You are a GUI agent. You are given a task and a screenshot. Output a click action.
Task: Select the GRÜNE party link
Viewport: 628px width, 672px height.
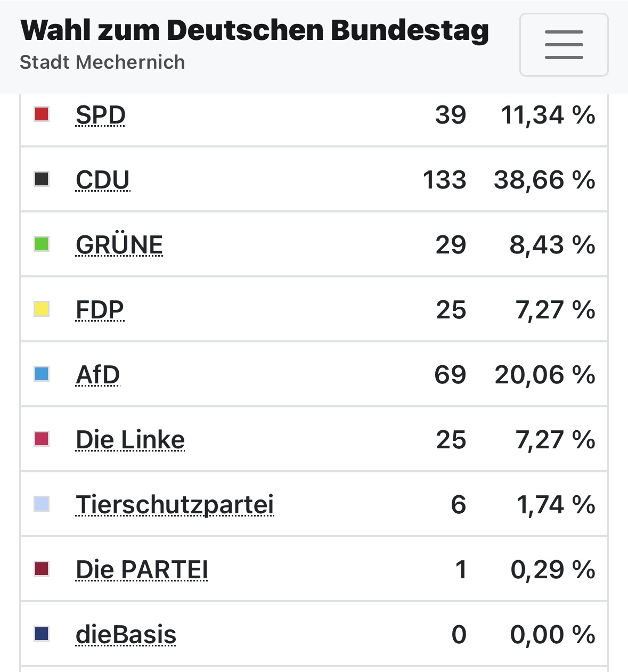point(119,245)
